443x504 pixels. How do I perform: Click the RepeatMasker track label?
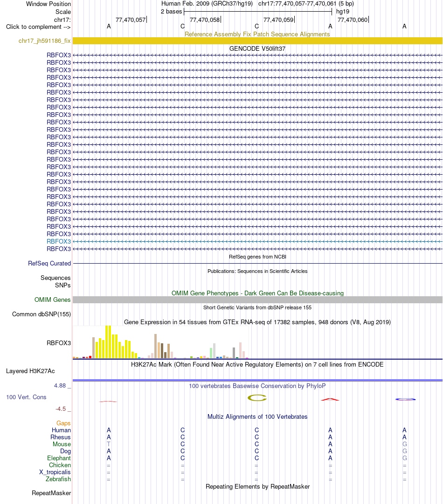pos(51,493)
